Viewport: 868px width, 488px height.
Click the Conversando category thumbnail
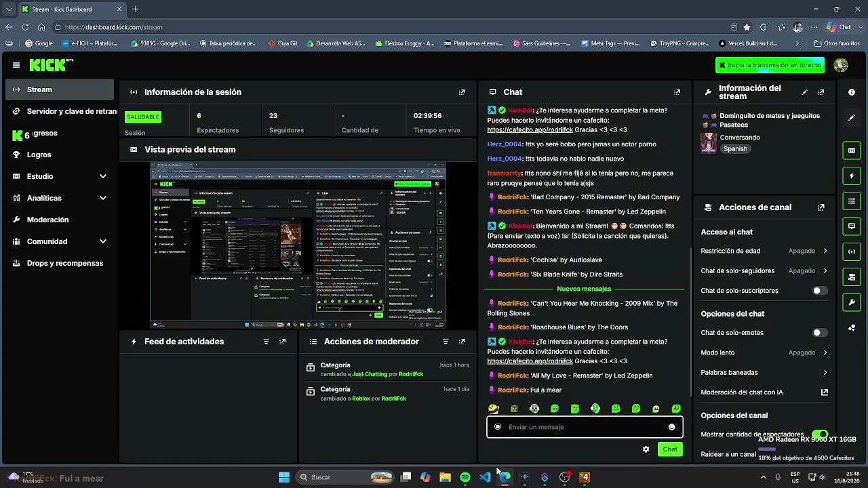[x=709, y=142]
